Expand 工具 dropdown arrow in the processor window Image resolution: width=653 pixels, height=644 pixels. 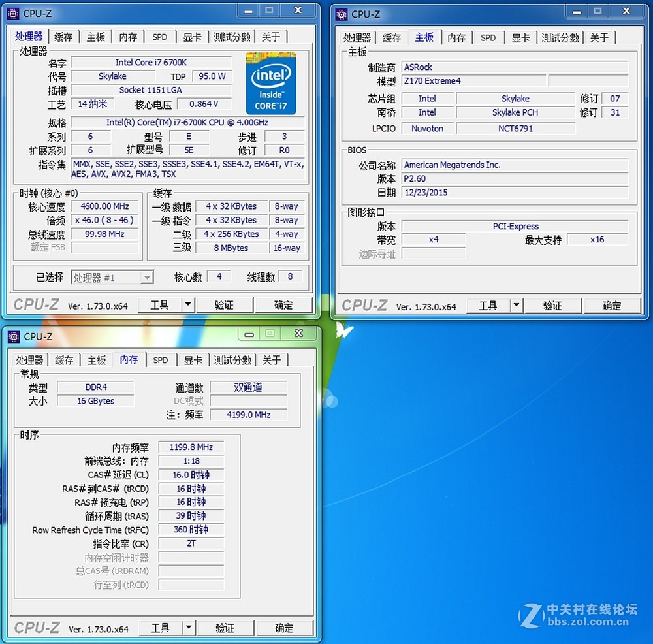coord(188,305)
